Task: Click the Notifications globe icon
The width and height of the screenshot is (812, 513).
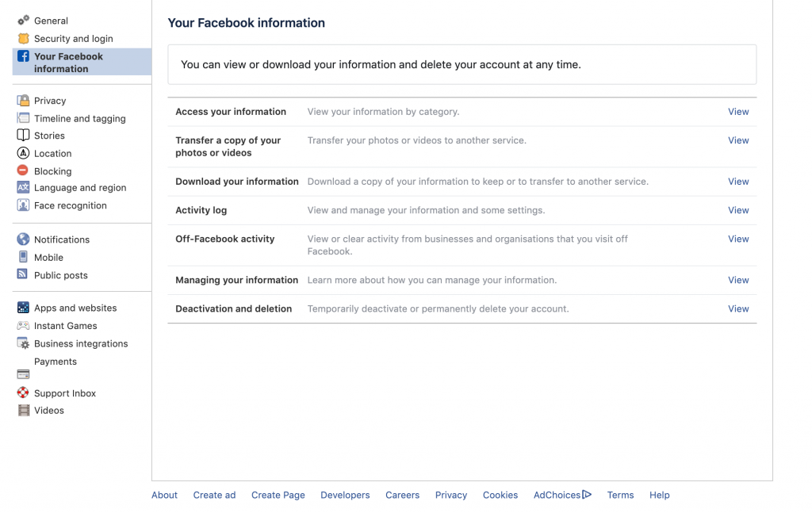Action: [x=23, y=239]
